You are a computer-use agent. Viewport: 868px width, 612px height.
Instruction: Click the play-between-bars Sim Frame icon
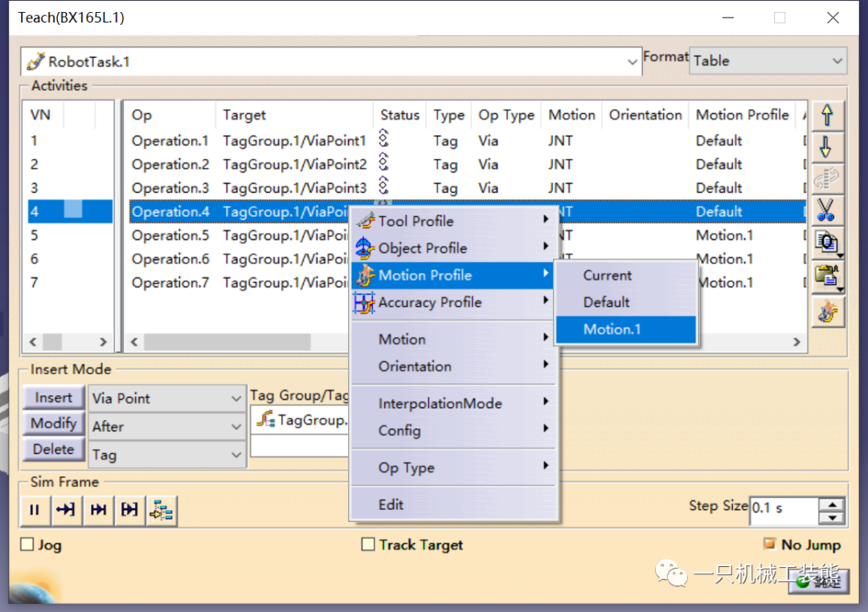[129, 510]
